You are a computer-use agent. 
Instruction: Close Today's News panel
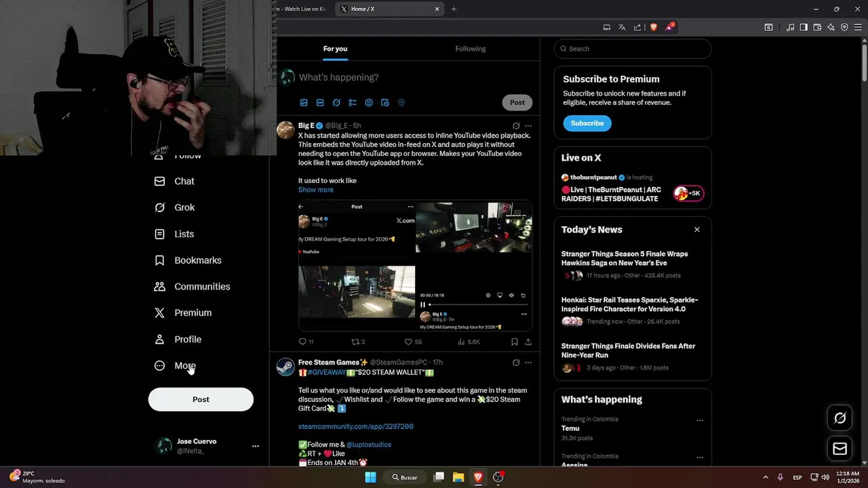point(696,230)
